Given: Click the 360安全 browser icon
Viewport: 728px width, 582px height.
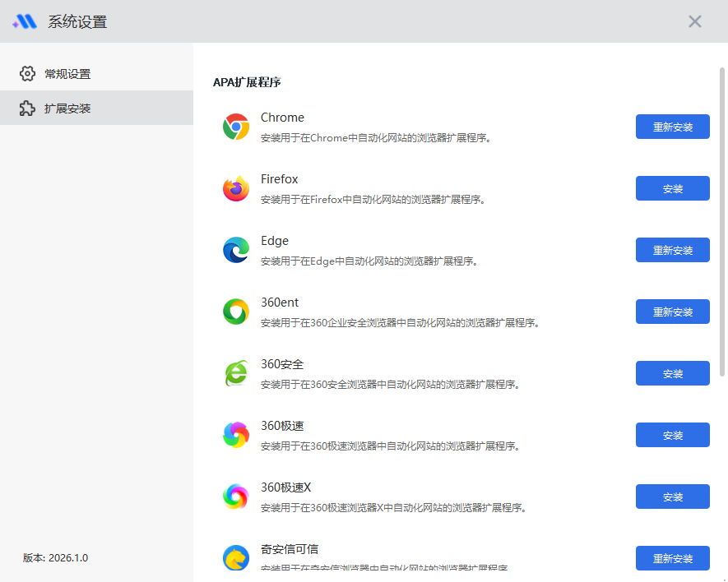Looking at the screenshot, I should pos(236,373).
